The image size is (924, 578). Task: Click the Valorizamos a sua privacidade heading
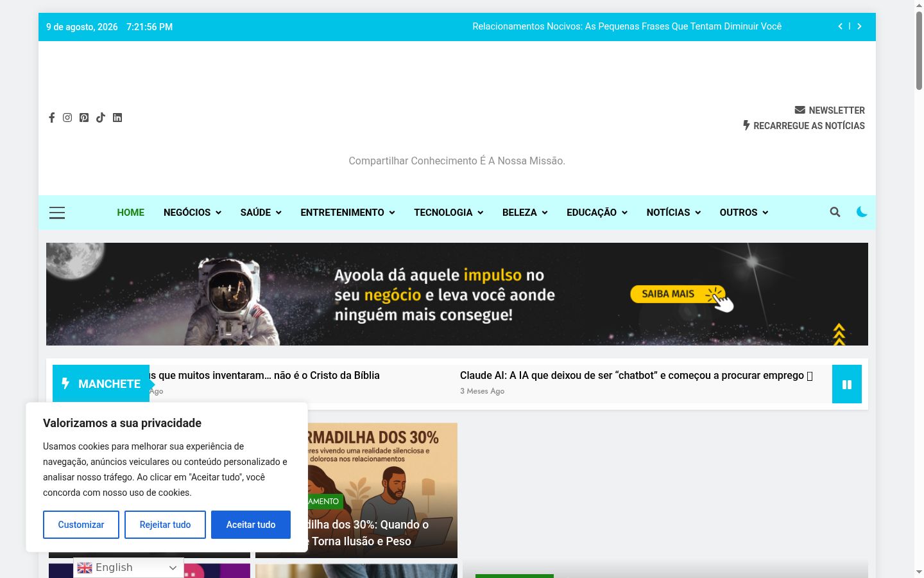(x=122, y=423)
